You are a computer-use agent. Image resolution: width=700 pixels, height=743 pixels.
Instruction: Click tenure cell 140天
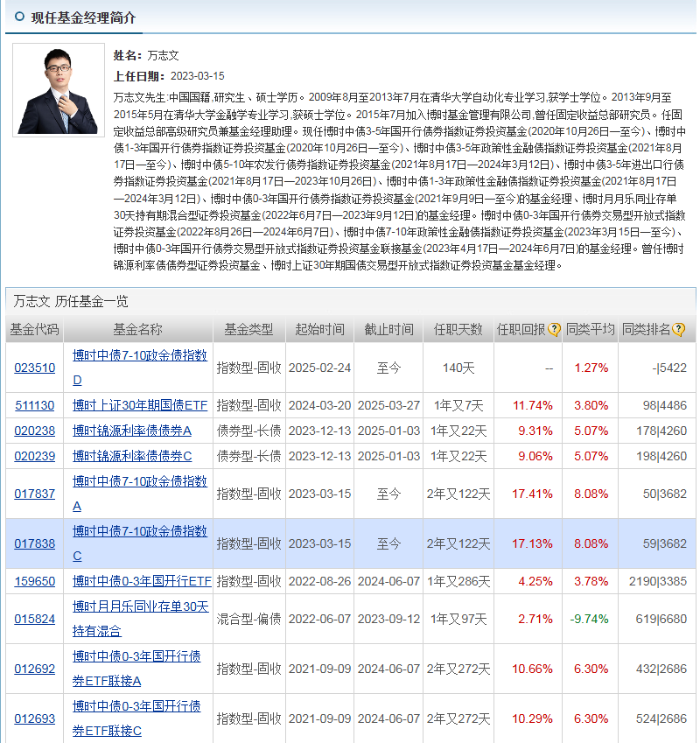click(x=458, y=368)
